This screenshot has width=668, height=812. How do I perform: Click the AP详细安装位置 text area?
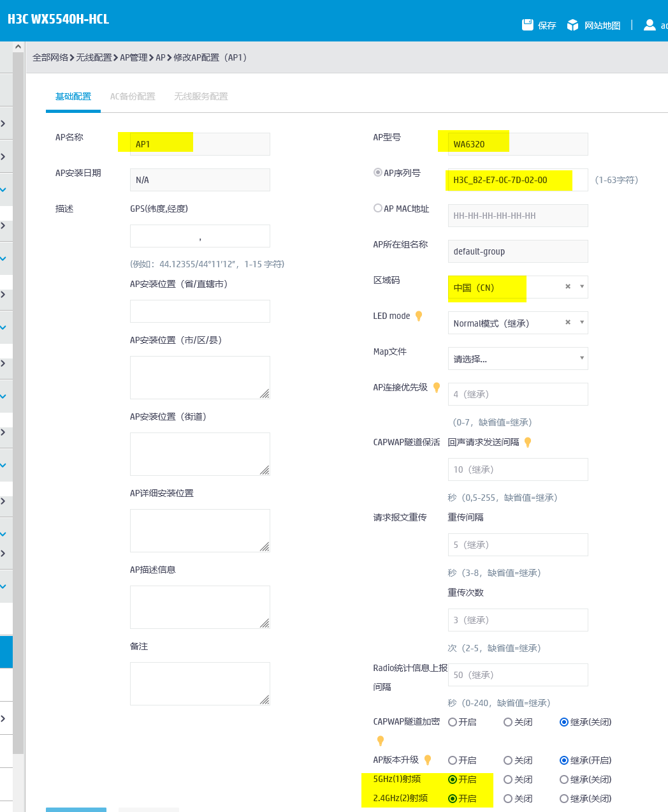point(200,531)
